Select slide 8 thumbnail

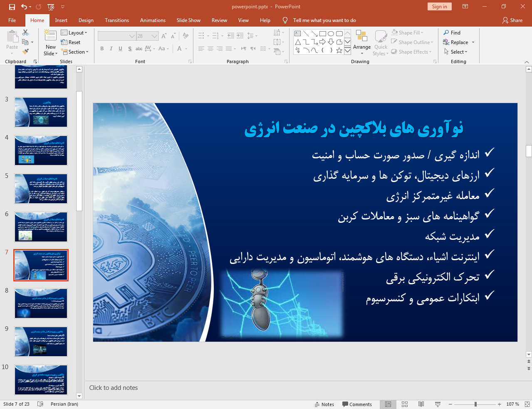pos(41,303)
